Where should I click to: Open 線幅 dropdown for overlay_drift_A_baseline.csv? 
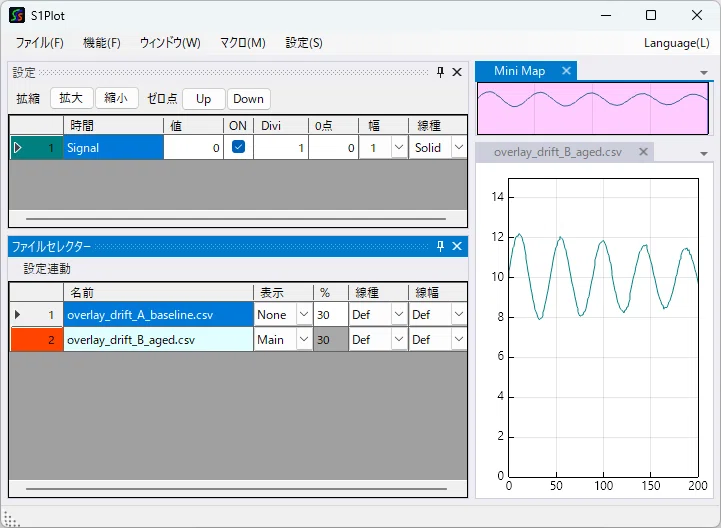pos(458,315)
